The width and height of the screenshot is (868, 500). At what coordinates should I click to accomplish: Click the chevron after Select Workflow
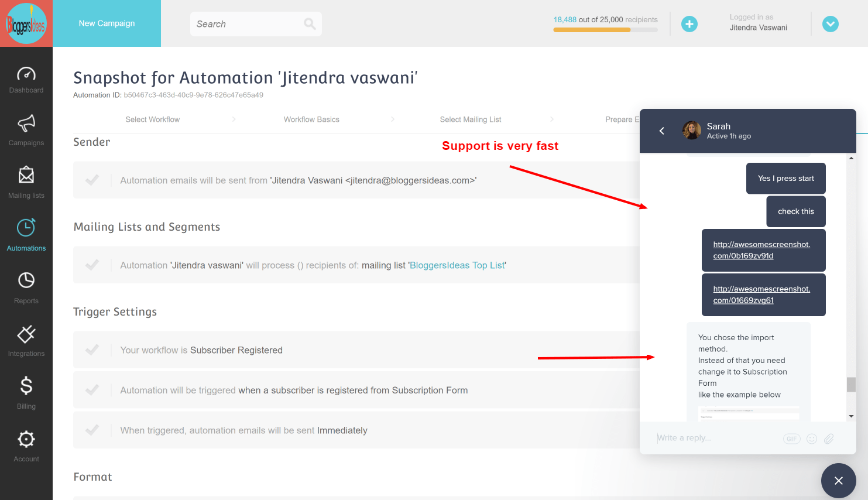click(x=234, y=119)
